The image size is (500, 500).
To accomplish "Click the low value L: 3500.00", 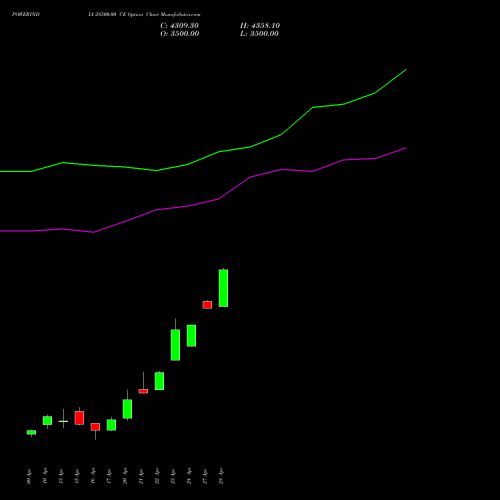I will click(259, 34).
